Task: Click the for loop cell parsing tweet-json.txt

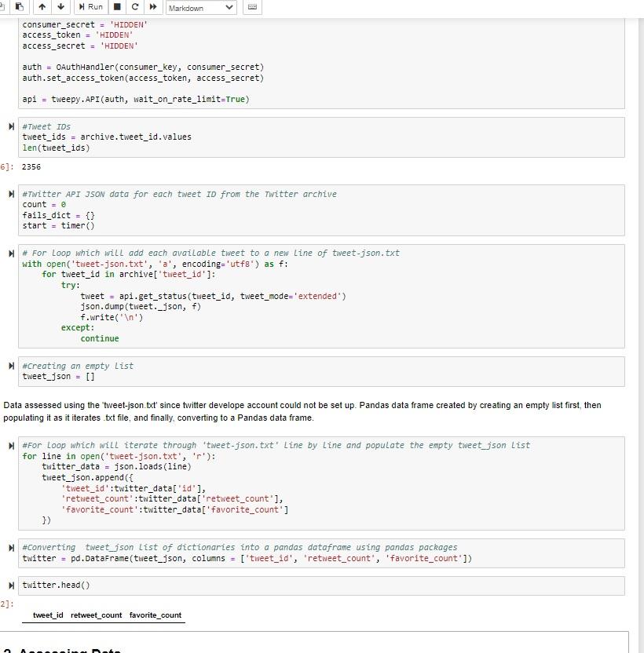Action: point(236,483)
